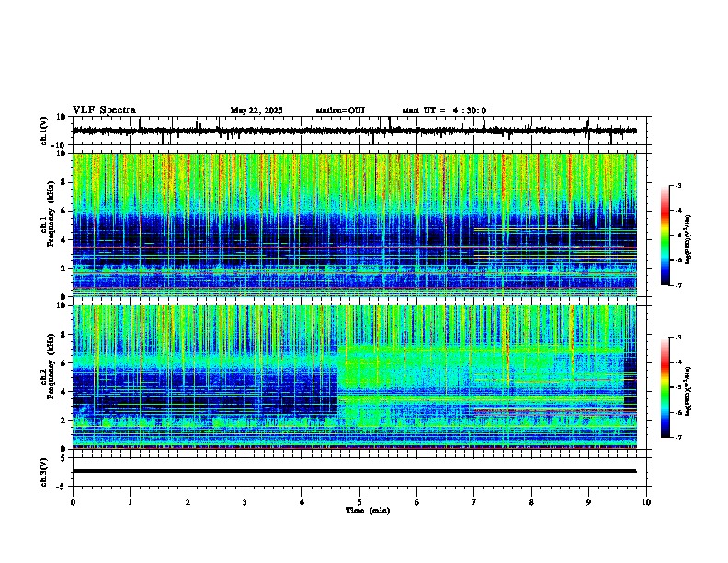Click the "8" kHz tick on ch.2 spectrogram
This screenshot has width=728, height=563.
point(64,335)
